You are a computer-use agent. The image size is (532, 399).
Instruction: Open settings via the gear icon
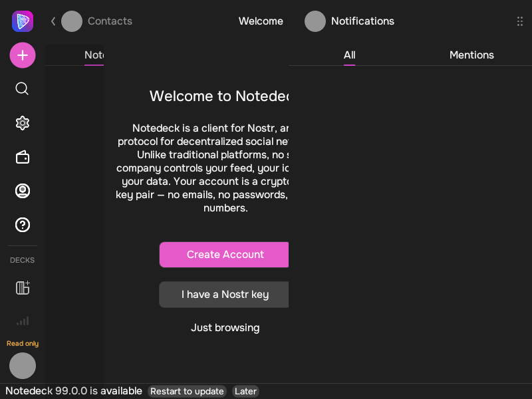click(23, 123)
